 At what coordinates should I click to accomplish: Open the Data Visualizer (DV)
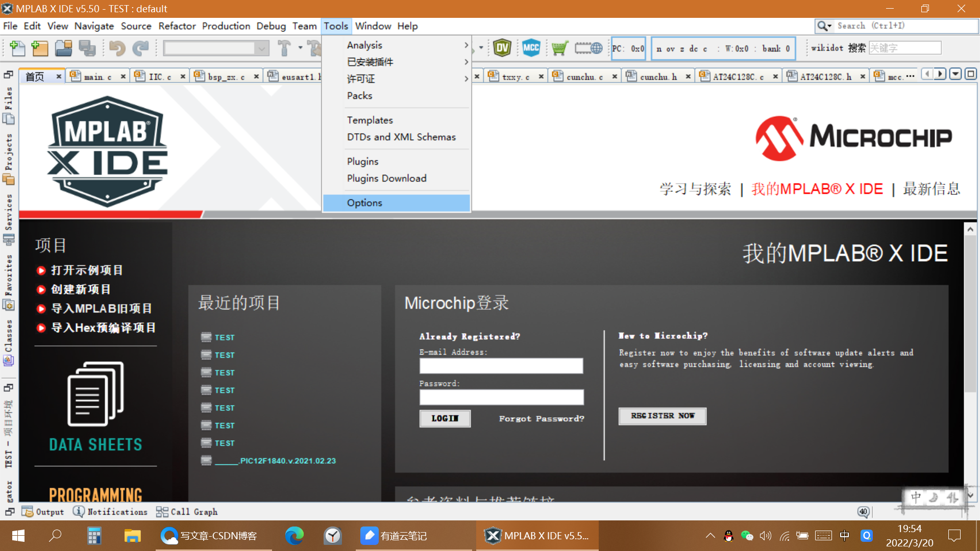pyautogui.click(x=503, y=47)
